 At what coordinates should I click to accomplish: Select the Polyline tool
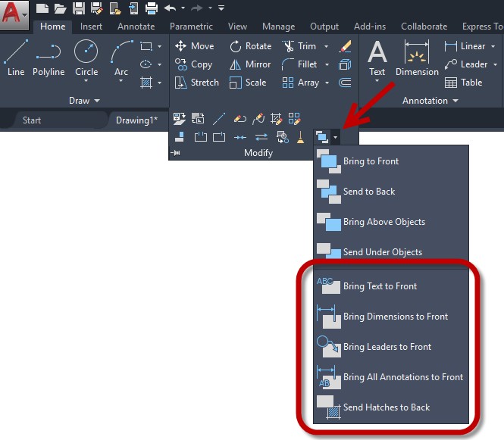[x=49, y=58]
